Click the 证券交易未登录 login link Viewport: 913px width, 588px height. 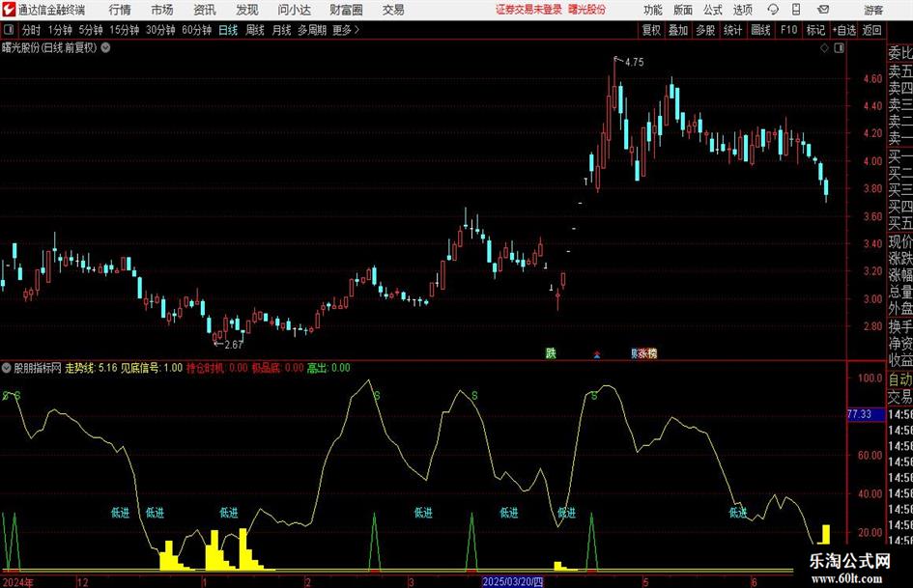(x=528, y=10)
